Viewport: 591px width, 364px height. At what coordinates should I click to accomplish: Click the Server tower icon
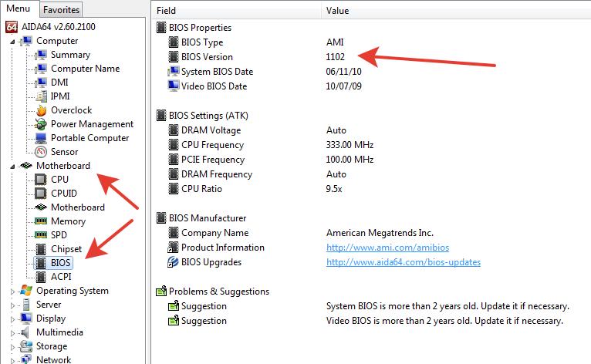point(26,305)
